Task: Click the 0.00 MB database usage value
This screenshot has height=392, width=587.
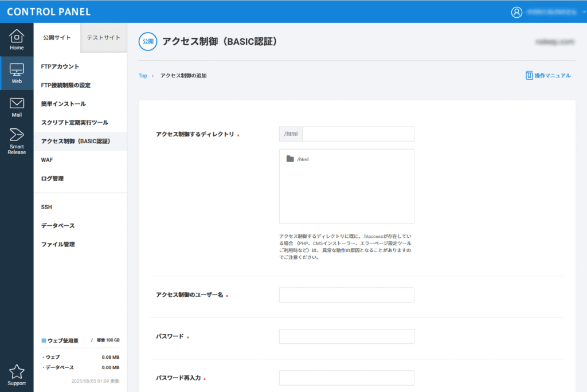Action: click(x=111, y=368)
